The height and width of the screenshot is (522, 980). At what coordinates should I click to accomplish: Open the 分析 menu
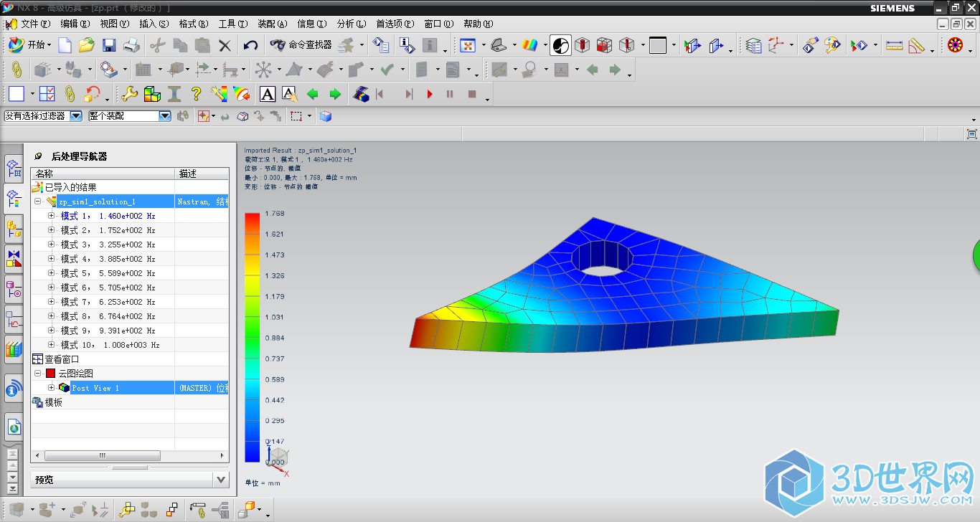click(x=351, y=24)
